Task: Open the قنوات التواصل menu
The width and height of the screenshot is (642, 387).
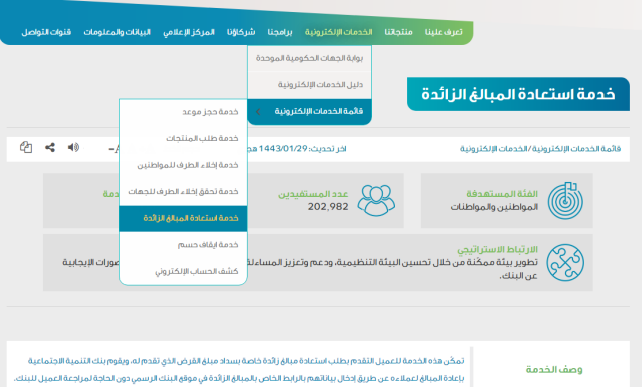Action: click(x=46, y=32)
